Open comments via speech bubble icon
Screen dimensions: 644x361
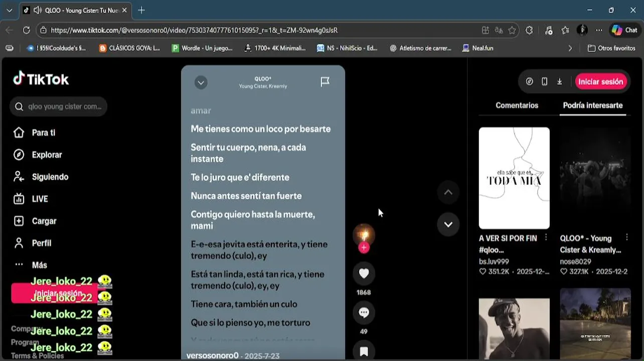(x=364, y=312)
